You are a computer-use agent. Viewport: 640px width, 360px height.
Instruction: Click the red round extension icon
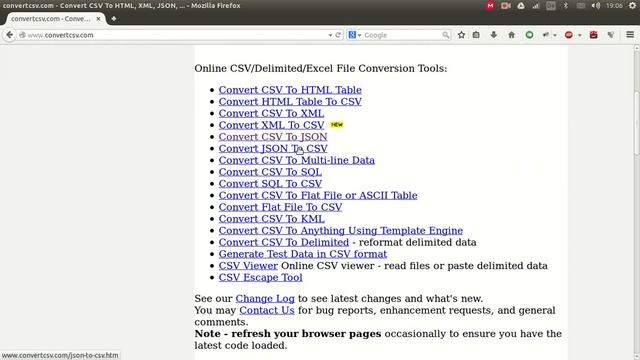tap(569, 35)
